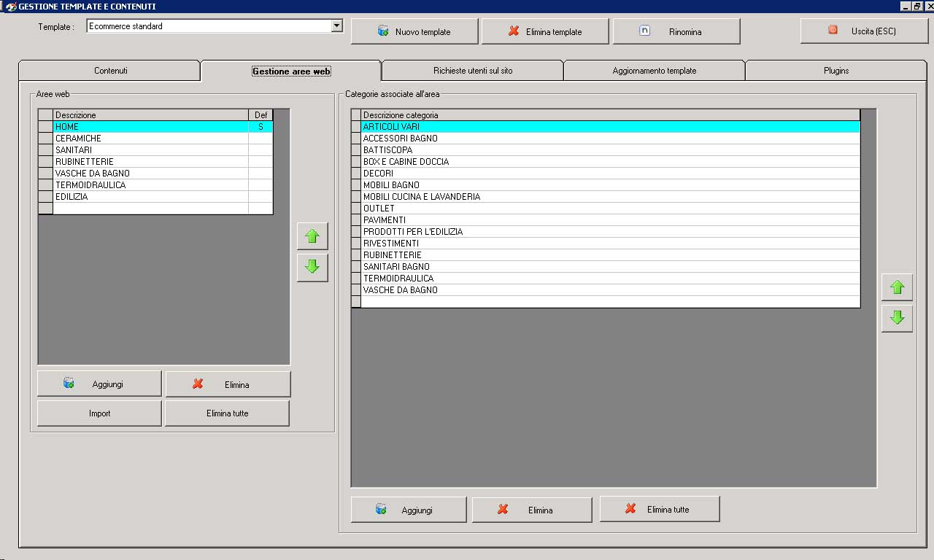Move selected category down with green arrow

tap(897, 318)
